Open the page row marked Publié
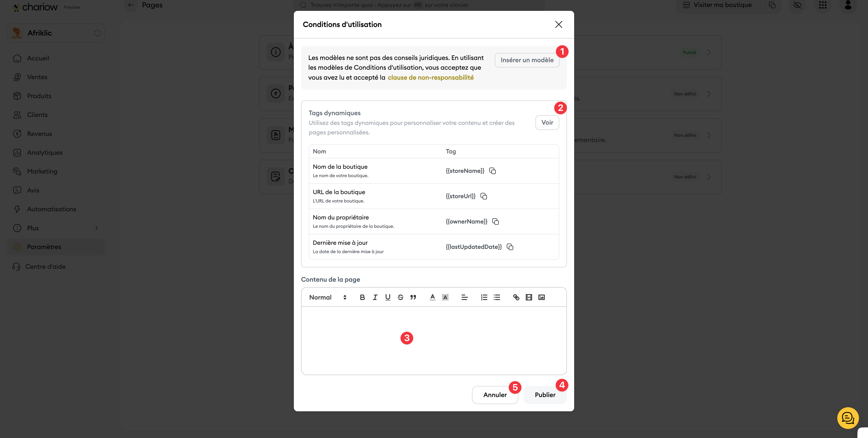The height and width of the screenshot is (438, 868). click(490, 52)
